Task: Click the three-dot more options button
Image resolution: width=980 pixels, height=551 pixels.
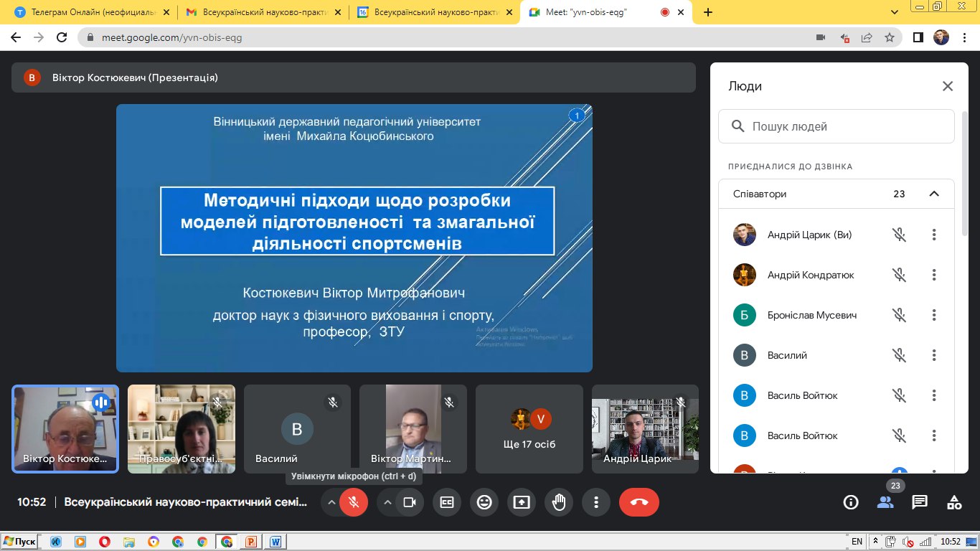Action: pyautogui.click(x=596, y=502)
